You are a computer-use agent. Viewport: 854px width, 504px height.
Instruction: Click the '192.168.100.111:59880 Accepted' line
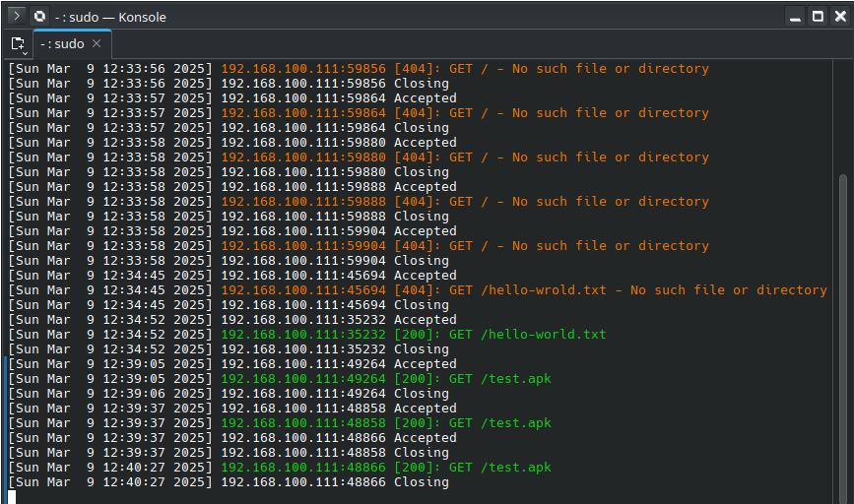pos(232,143)
